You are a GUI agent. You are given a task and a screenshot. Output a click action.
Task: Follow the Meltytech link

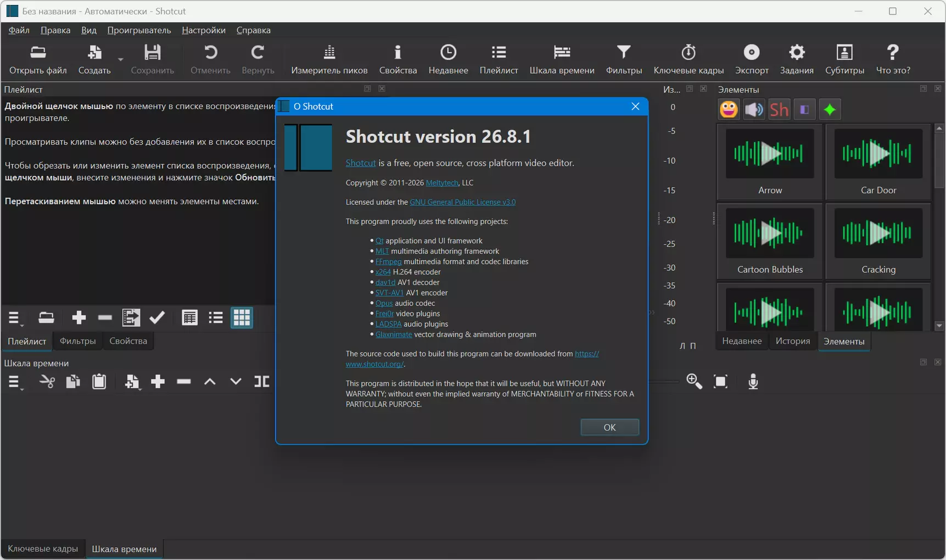[x=442, y=183]
